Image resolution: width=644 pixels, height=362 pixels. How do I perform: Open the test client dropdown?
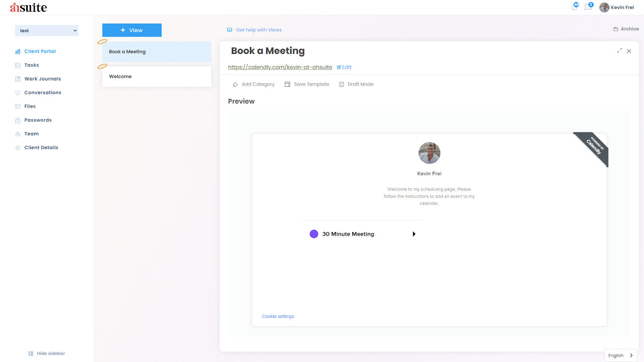pos(47,31)
